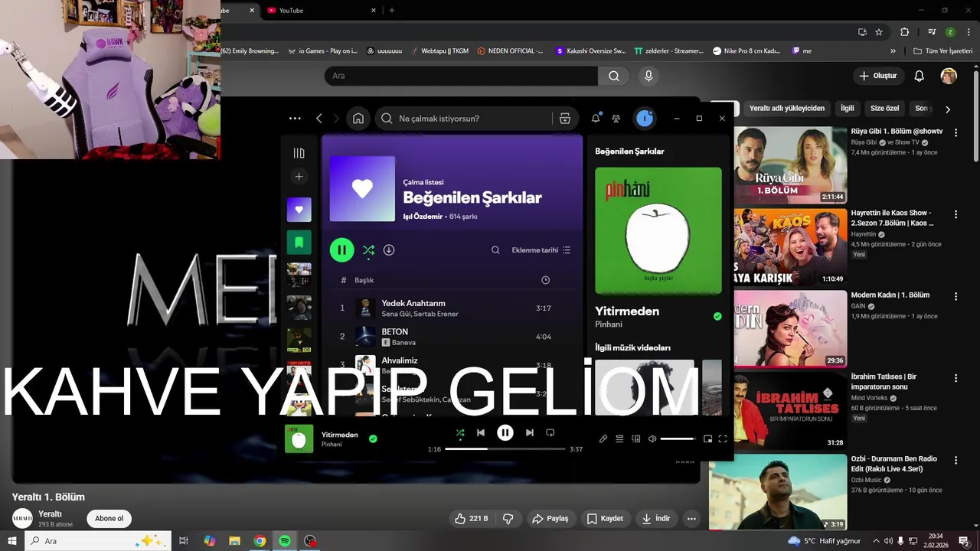
Task: Collapse Spotify library sidebar
Action: click(x=299, y=153)
